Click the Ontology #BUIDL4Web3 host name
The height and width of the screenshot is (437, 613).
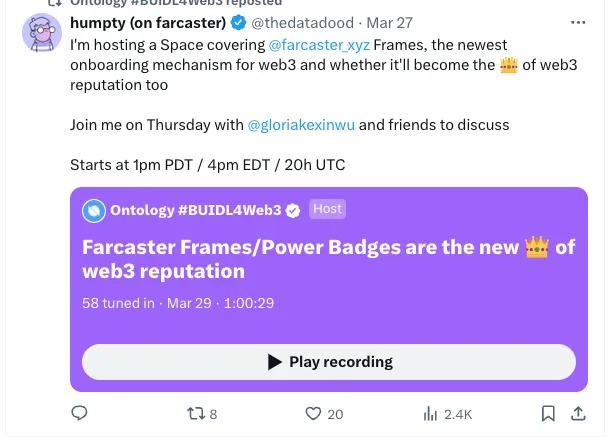tap(195, 210)
